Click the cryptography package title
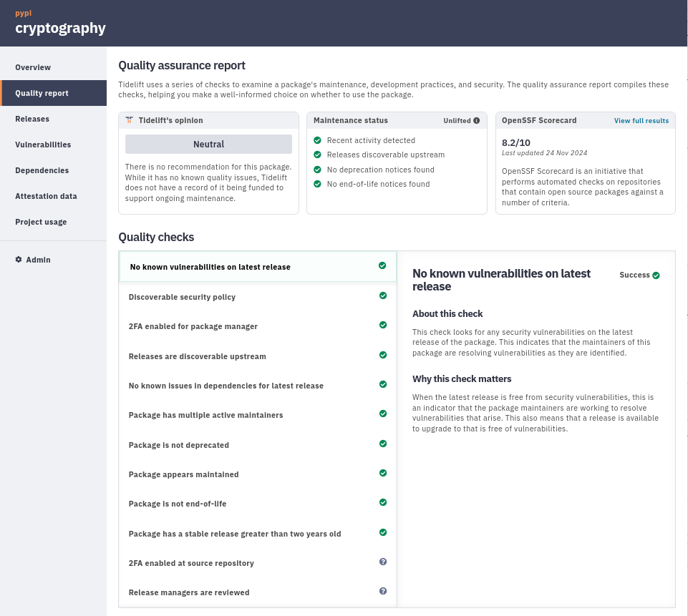This screenshot has height=616, width=688. (60, 28)
